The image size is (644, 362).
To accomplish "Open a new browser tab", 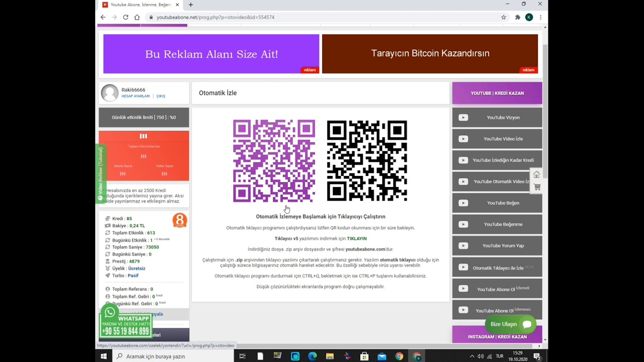I will pyautogui.click(x=191, y=5).
